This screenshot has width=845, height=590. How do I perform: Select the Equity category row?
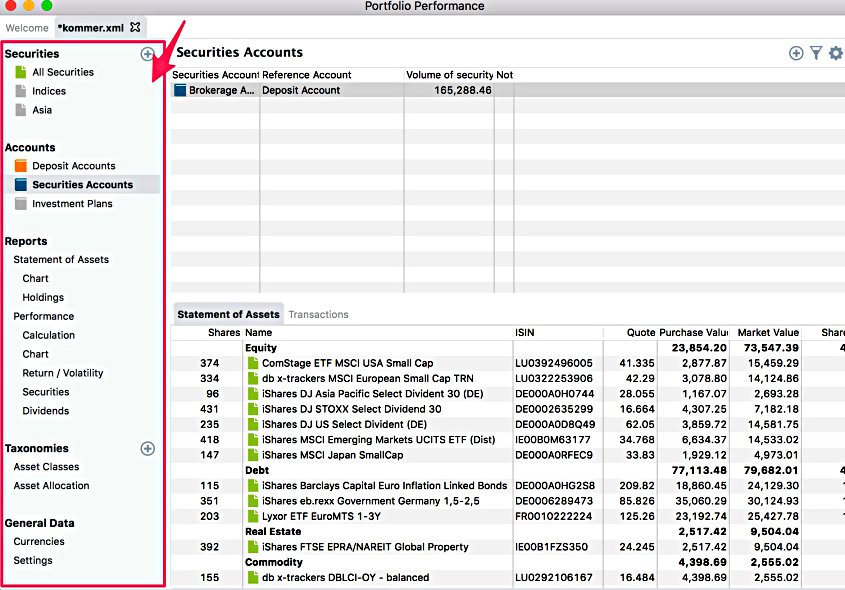508,348
